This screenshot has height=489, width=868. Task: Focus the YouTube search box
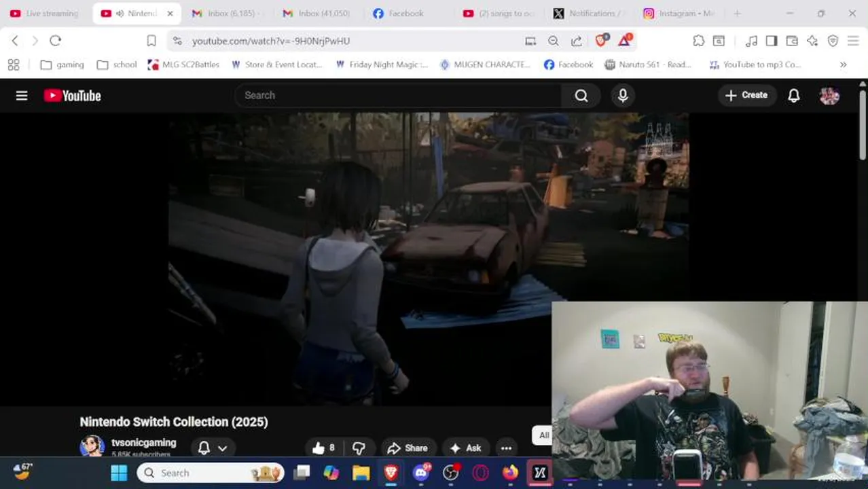399,96
